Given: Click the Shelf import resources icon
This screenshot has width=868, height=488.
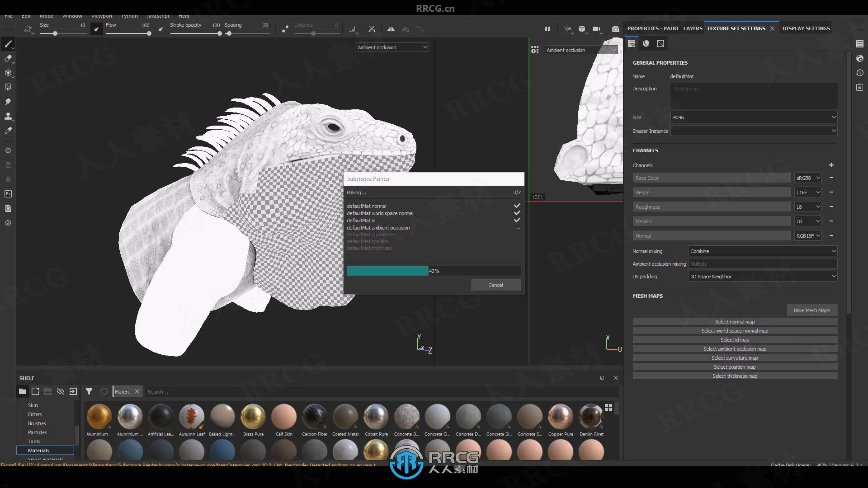Looking at the screenshot, I should coord(73,391).
